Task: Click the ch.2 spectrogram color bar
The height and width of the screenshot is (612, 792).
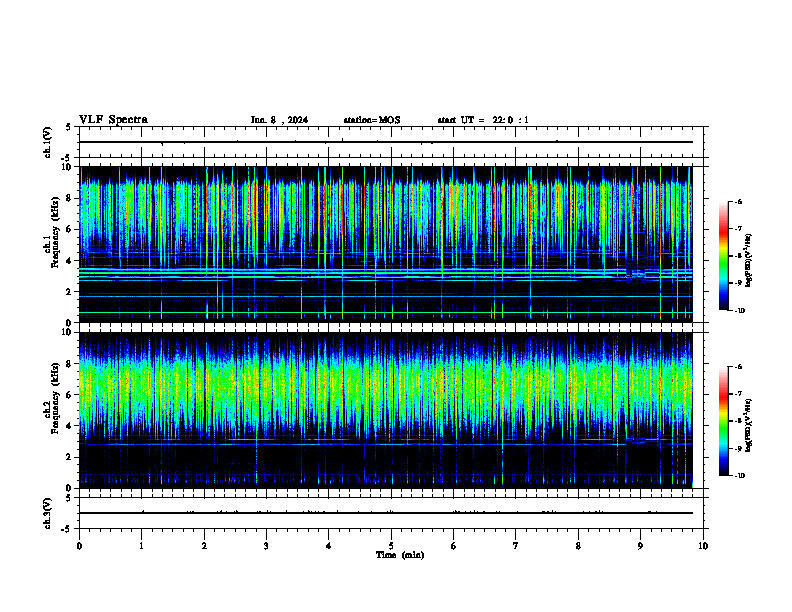Action: tap(724, 421)
